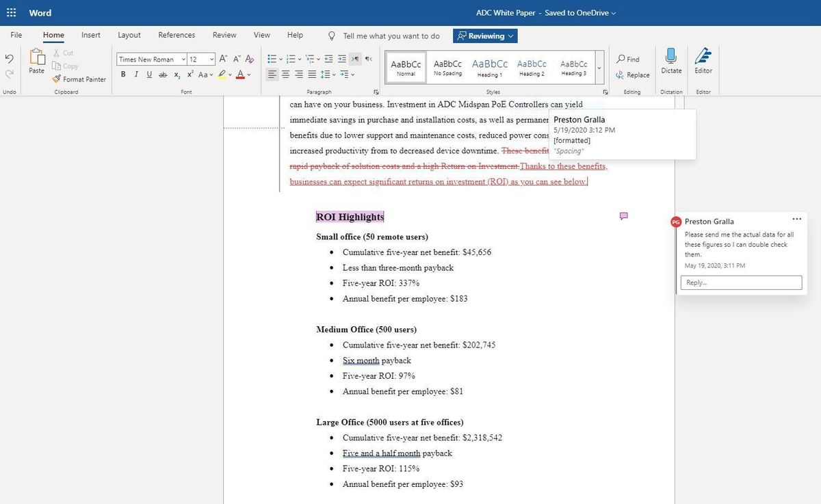This screenshot has height=504, width=821.
Task: Click the Replace button
Action: [x=632, y=75]
